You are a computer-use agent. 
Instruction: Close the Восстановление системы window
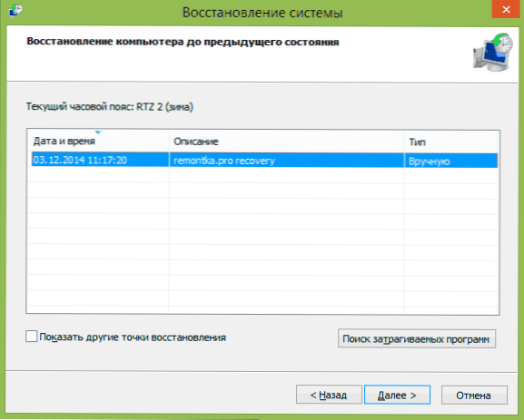click(506, 9)
